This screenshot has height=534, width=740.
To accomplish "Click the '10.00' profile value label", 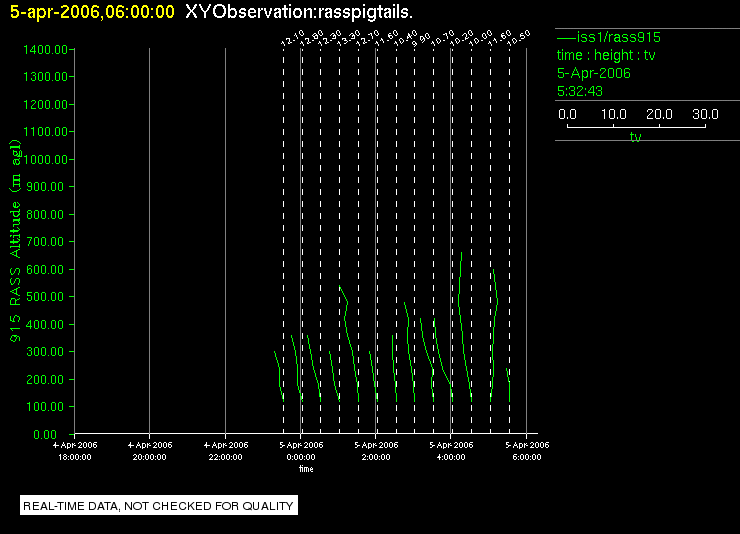I will 481,38.
